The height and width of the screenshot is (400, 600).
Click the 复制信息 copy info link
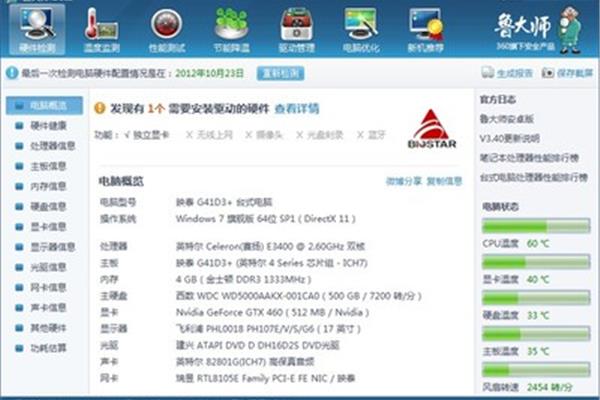[x=444, y=181]
